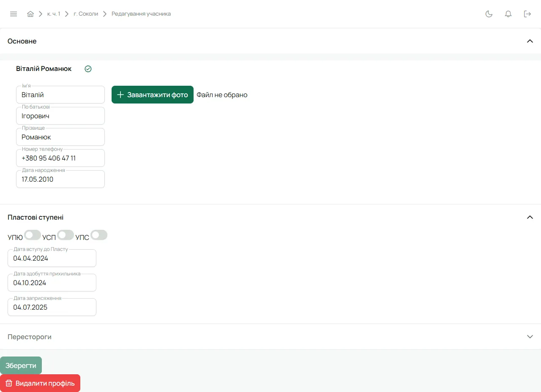Viewport: 541px width, 392px height.
Task: Open the hamburger navigation menu
Action: [14, 14]
